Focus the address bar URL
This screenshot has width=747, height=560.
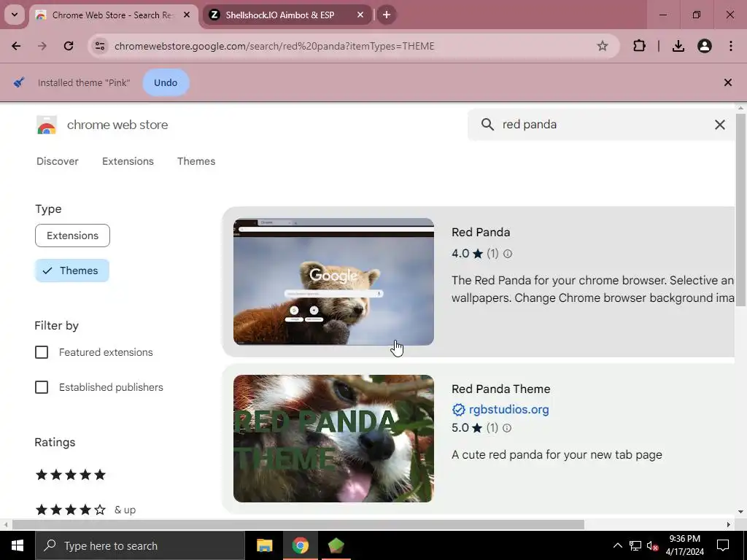point(274,46)
